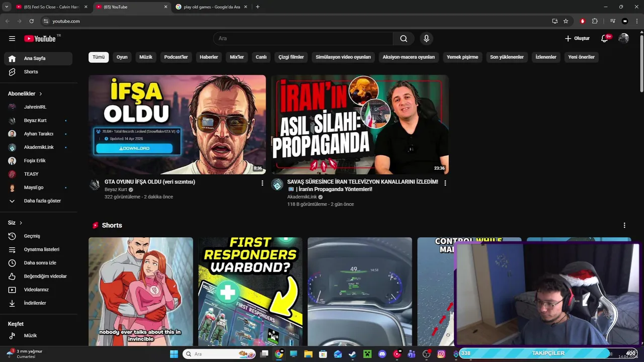644x362 pixels.
Task: Open Daha sonra izle in sidebar
Action: pos(38,263)
